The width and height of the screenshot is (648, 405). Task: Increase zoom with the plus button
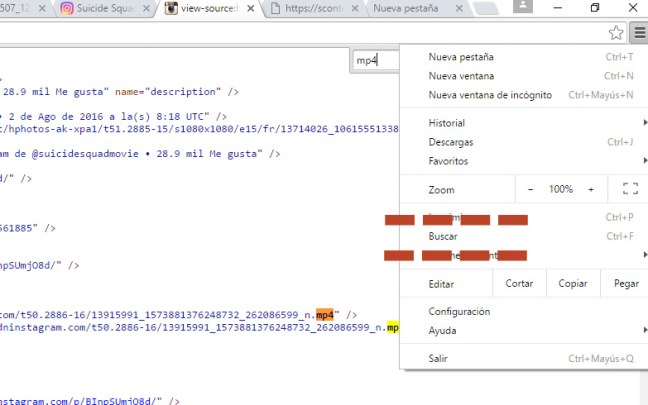591,189
